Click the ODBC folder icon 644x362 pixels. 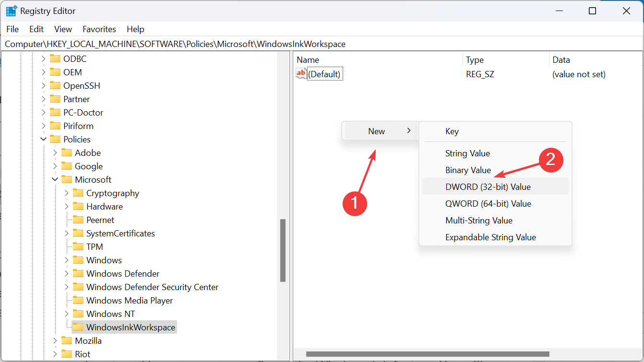(55, 59)
